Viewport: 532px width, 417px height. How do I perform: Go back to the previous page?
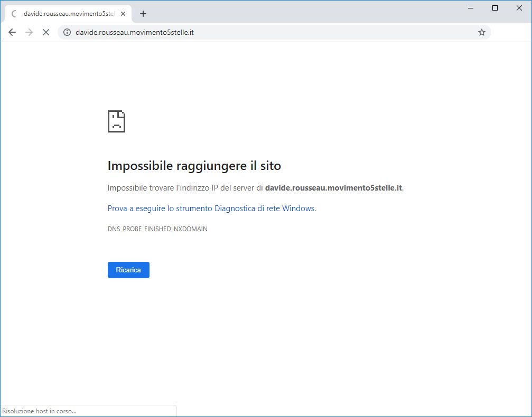point(12,32)
